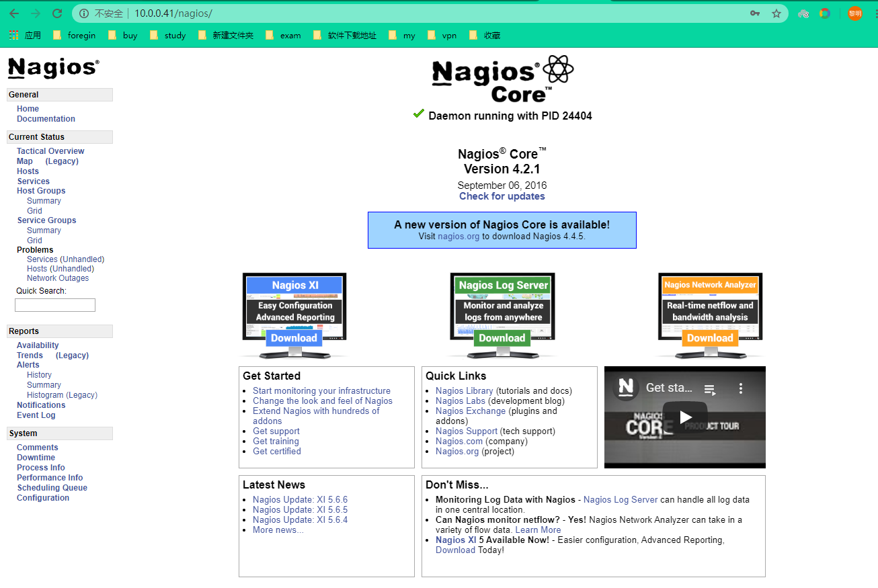Click the browser back arrow
Image resolution: width=878 pixels, height=588 pixels.
coord(14,13)
